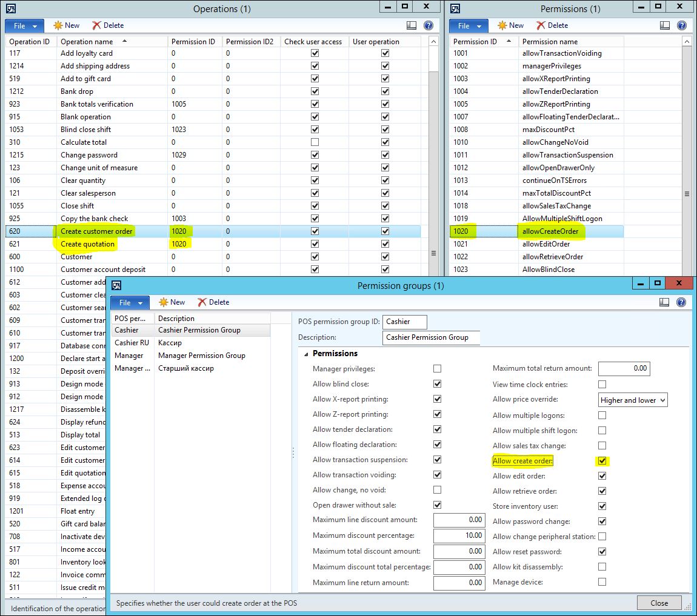Click Maximum discount percentage input field

point(459,535)
